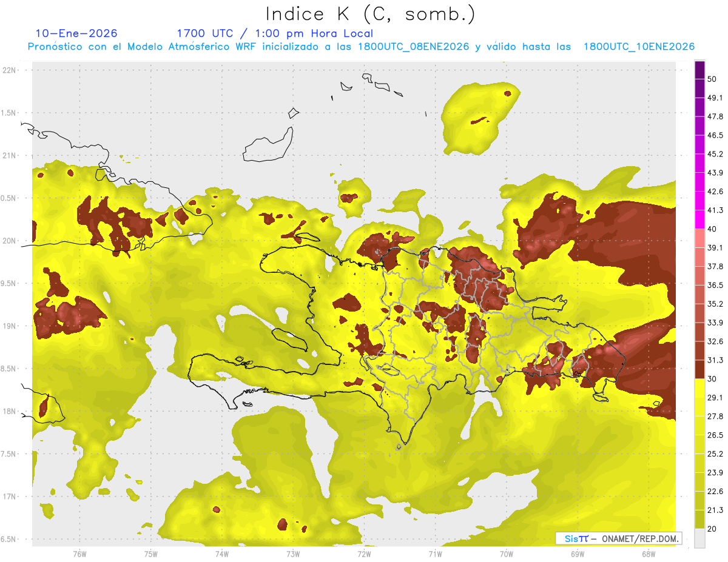Click the colorbar value "29.1"
Viewport: 728px width, 562px height.
(715, 397)
